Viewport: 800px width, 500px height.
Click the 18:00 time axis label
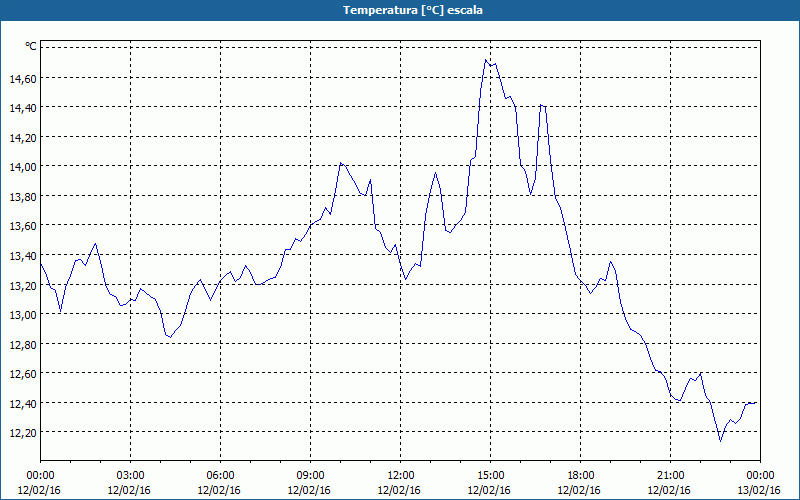tap(580, 476)
